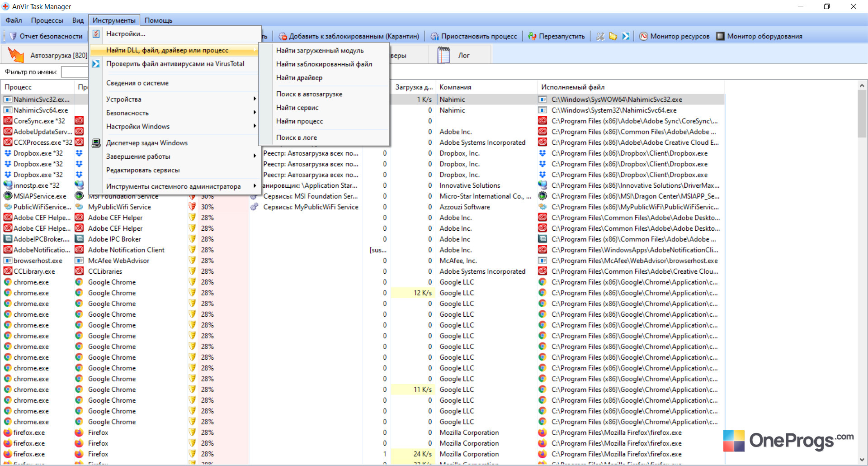The height and width of the screenshot is (466, 868).
Task: Click the file icon before the DriverMax path
Action: (x=542, y=185)
